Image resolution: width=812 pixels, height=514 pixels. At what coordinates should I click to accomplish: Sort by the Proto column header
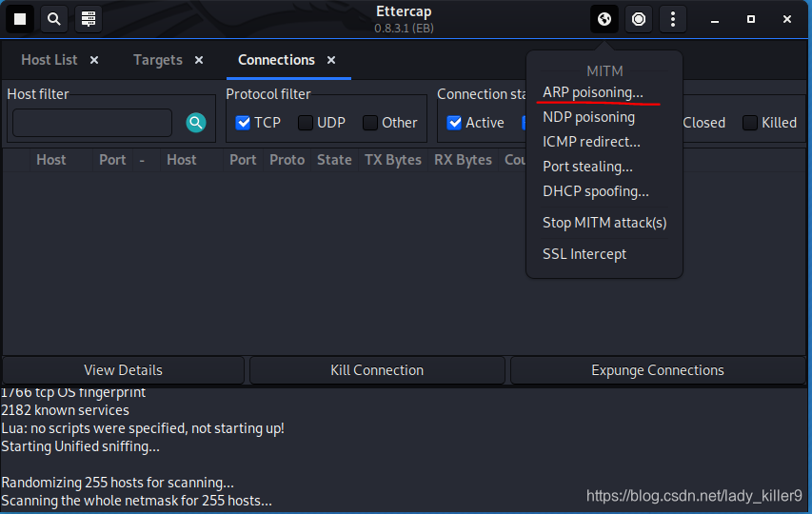pyautogui.click(x=287, y=160)
